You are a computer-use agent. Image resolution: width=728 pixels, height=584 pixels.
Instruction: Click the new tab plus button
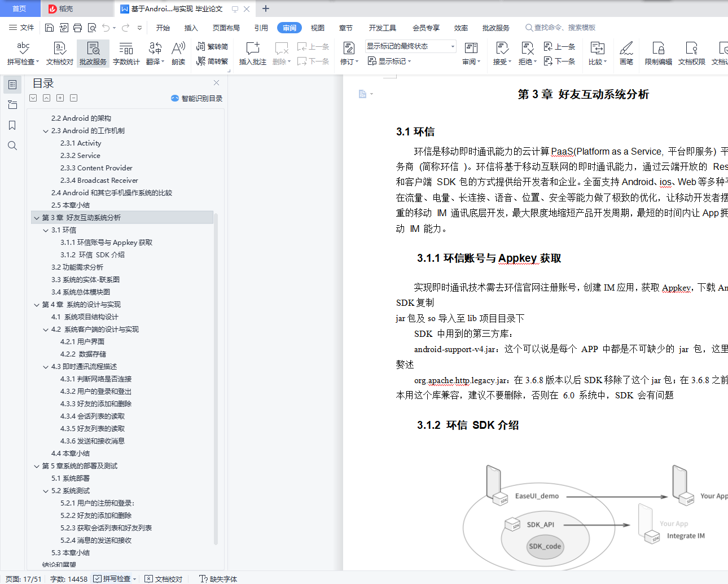(x=266, y=8)
